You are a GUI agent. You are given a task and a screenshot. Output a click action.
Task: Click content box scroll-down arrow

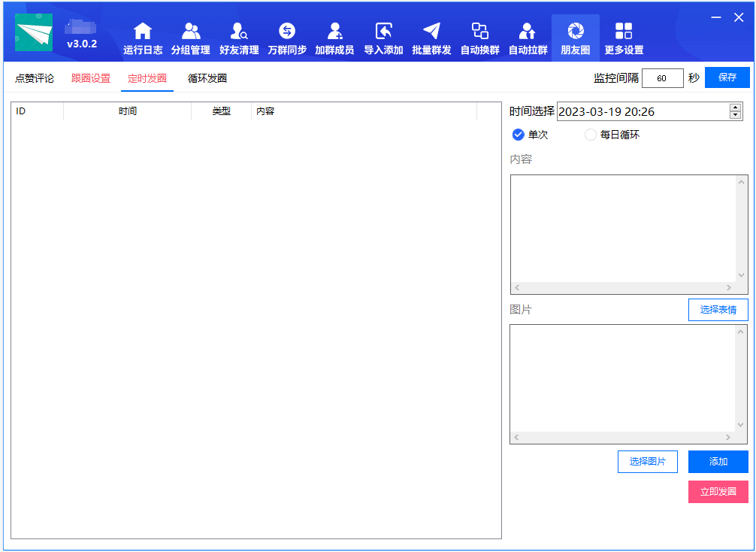(x=741, y=275)
